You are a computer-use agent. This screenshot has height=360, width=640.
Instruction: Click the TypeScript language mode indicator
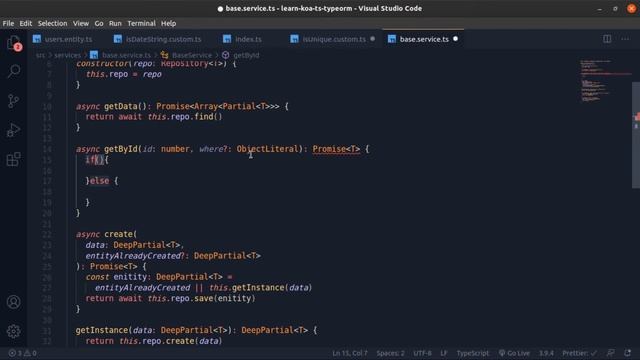click(473, 353)
